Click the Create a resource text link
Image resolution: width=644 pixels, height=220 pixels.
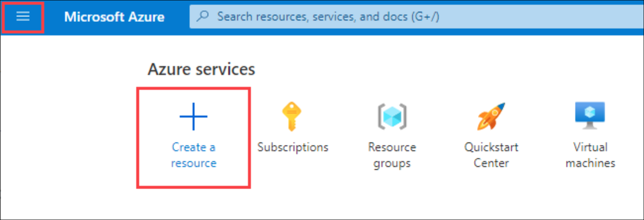(194, 155)
